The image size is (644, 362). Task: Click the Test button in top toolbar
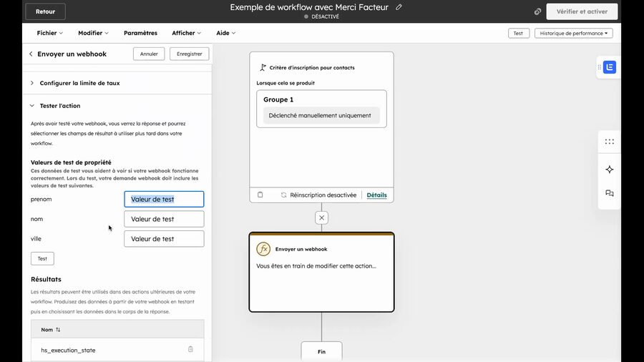coord(518,33)
